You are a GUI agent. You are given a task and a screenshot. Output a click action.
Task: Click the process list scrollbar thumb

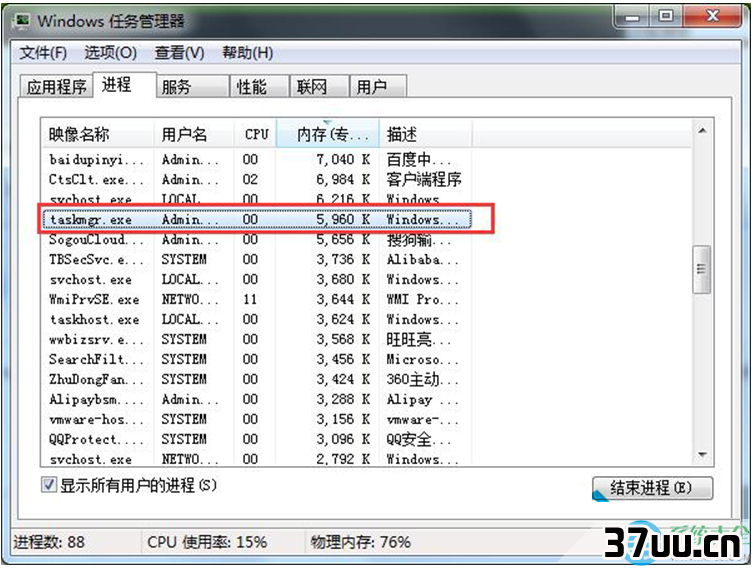[x=702, y=269]
